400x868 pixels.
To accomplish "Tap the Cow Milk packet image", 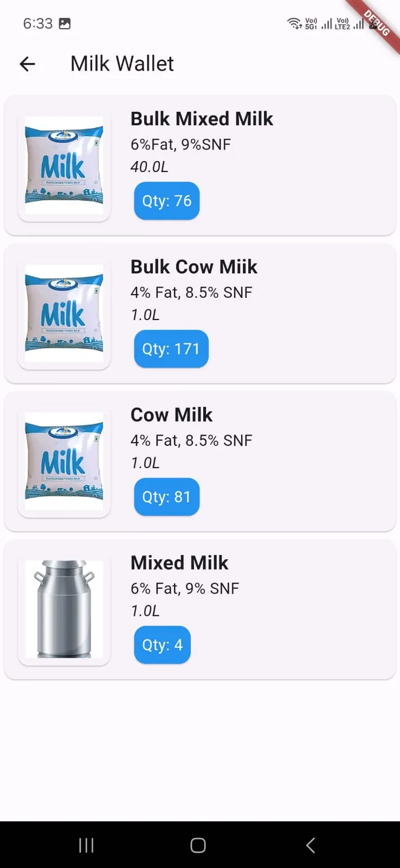I will click(64, 462).
